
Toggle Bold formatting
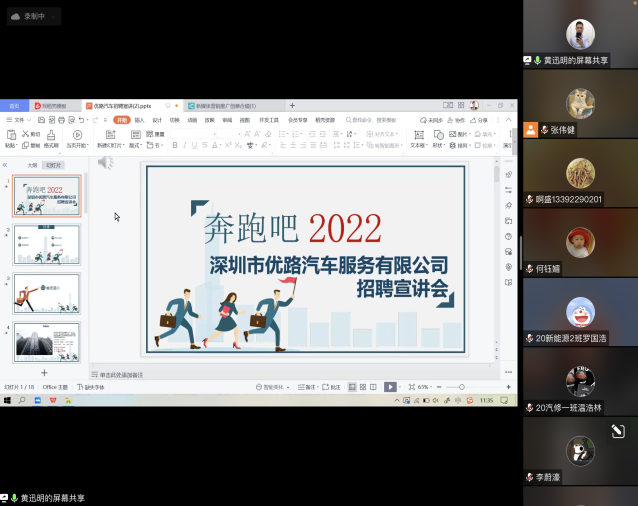174,145
